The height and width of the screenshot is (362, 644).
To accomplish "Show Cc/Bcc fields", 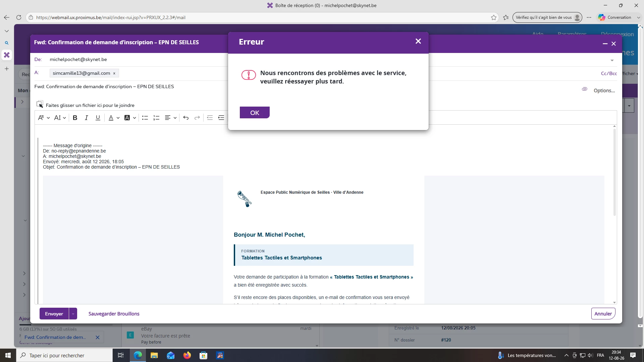I will click(609, 73).
